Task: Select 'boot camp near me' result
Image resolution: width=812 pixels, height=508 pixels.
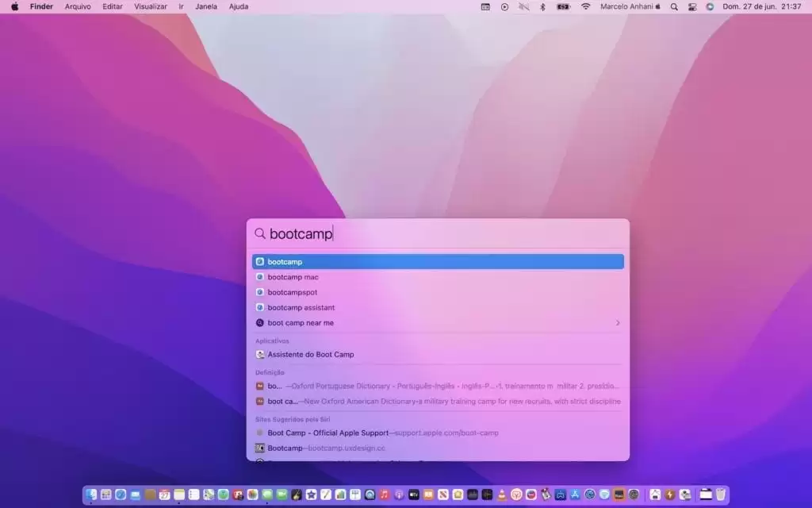Action: [x=438, y=323]
